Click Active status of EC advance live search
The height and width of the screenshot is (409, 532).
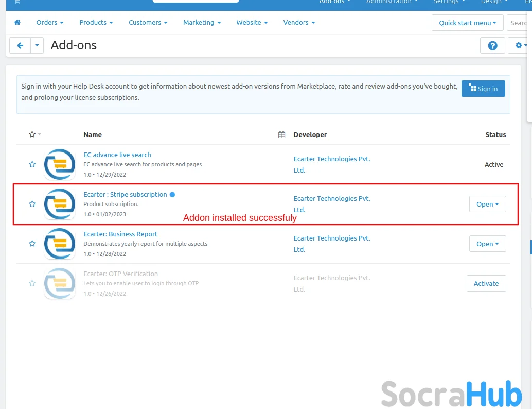click(x=493, y=164)
